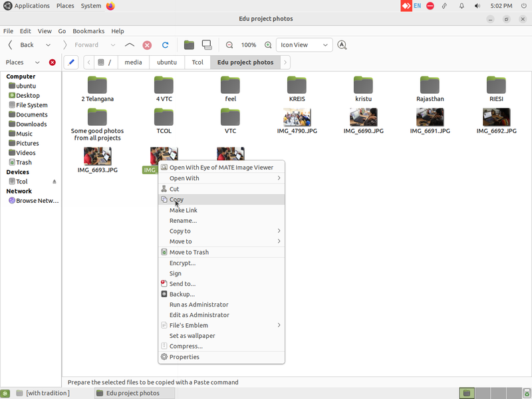Viewport: 532px width, 399px height.
Task: Choose Copy in the context menu
Action: tap(221, 199)
